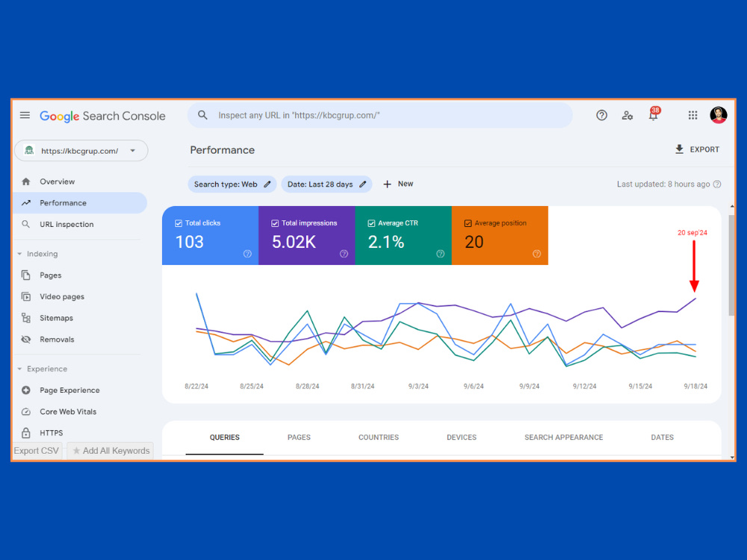The image size is (747, 560).
Task: Click the Google Search Console logo
Action: pos(102,116)
